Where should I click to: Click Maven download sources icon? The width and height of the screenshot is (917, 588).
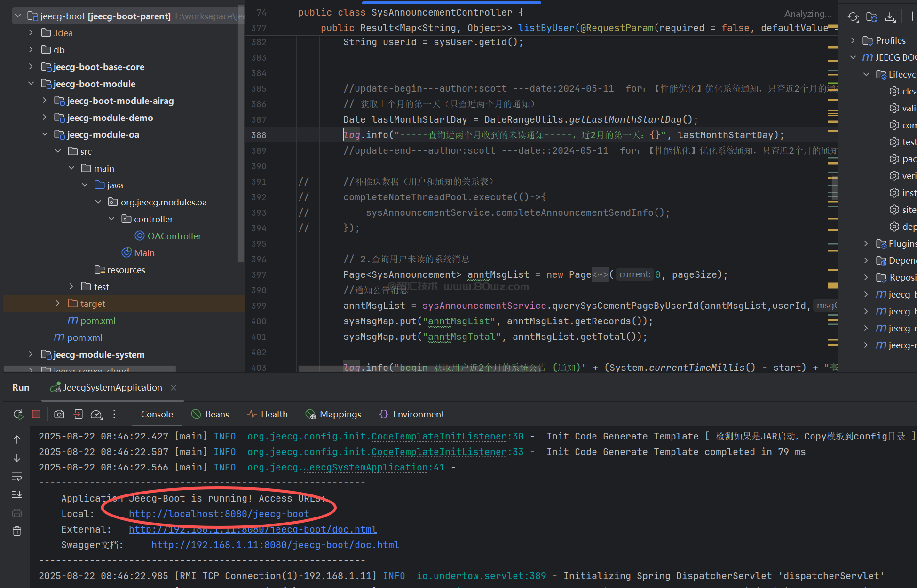coord(890,17)
